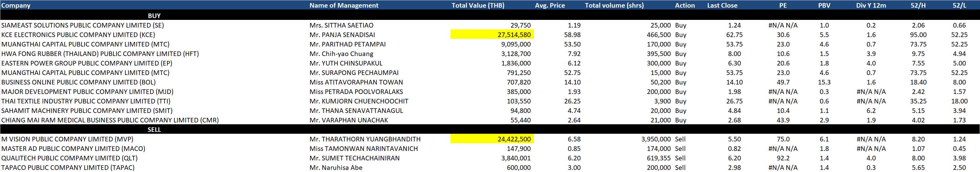This screenshot has width=980, height=172.
Task: Select KCE ELECTRONICS PUBLIC COMPANY LIMITED (KCE)
Action: click(78, 35)
